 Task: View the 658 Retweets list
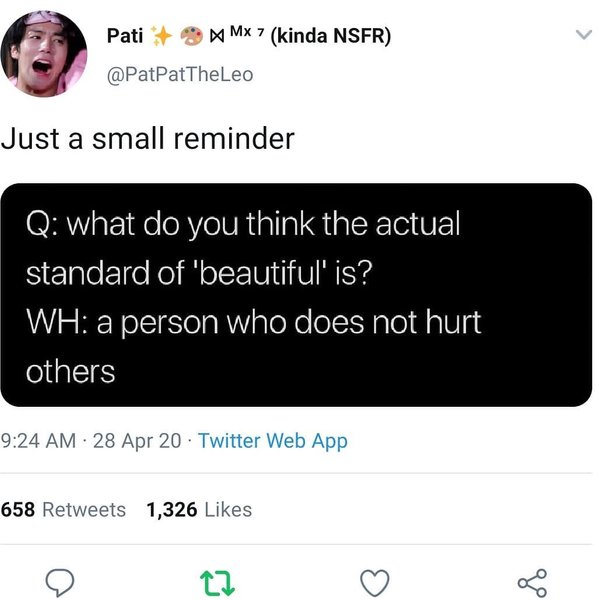point(63,510)
